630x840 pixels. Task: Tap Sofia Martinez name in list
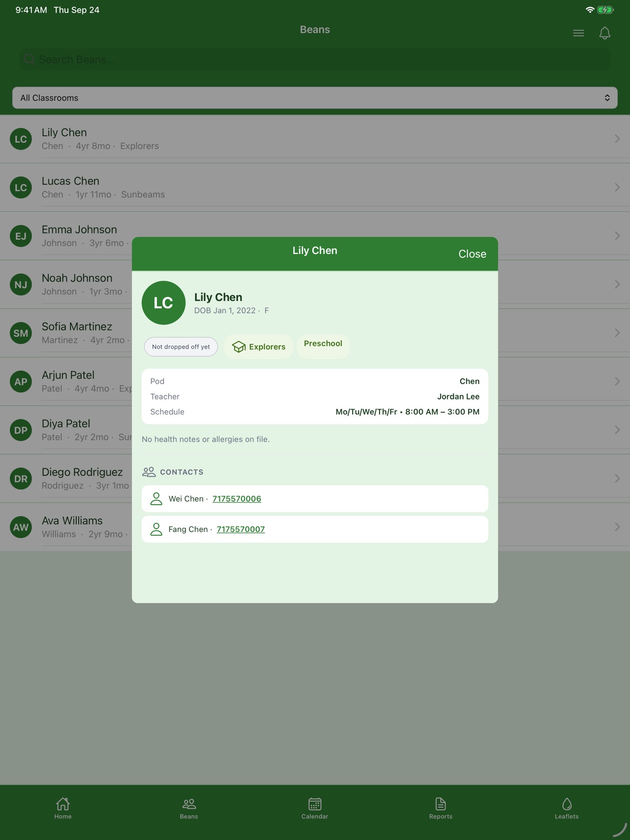click(x=77, y=326)
